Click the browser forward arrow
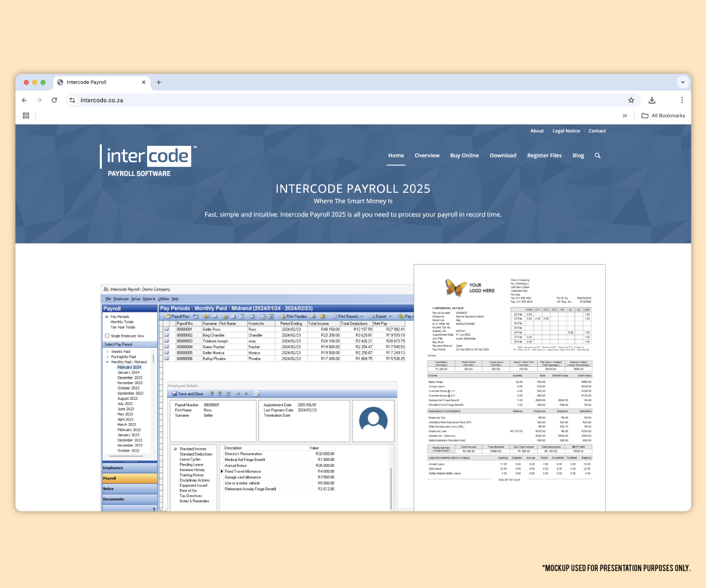 point(39,100)
